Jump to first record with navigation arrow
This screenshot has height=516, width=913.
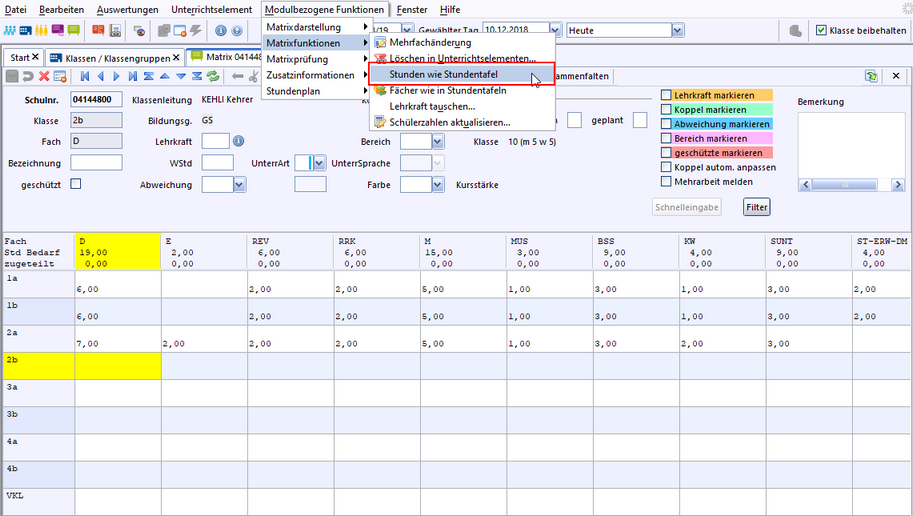point(85,76)
